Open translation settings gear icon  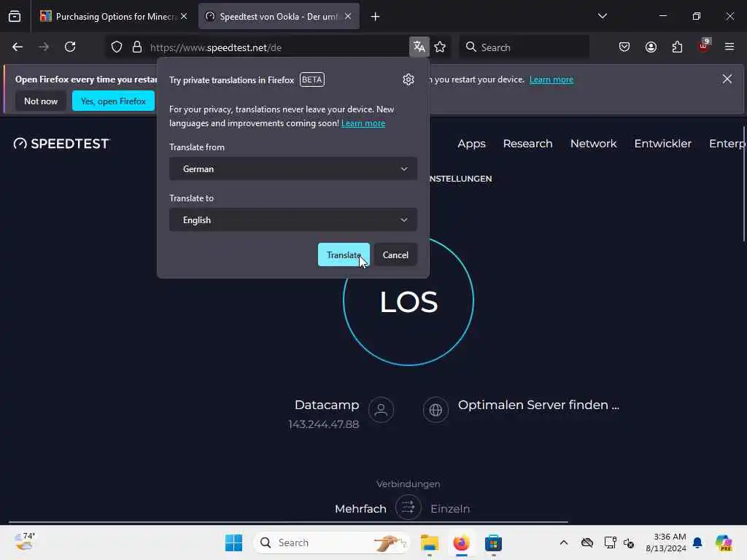pyautogui.click(x=409, y=79)
